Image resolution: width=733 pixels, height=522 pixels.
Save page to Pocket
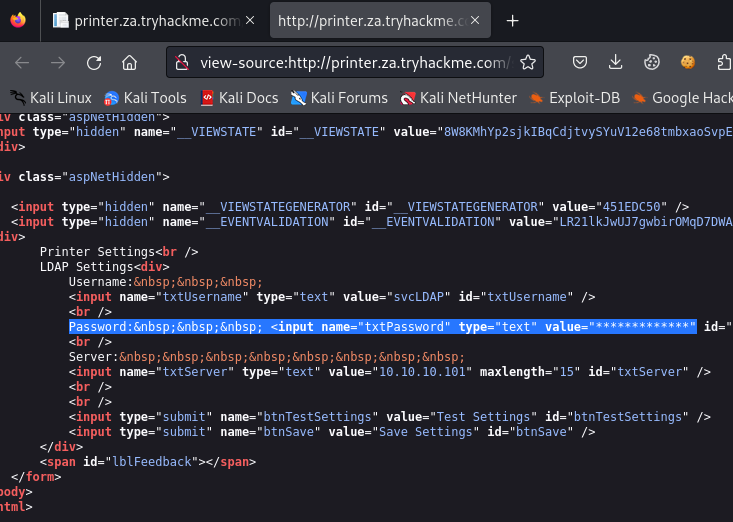580,63
